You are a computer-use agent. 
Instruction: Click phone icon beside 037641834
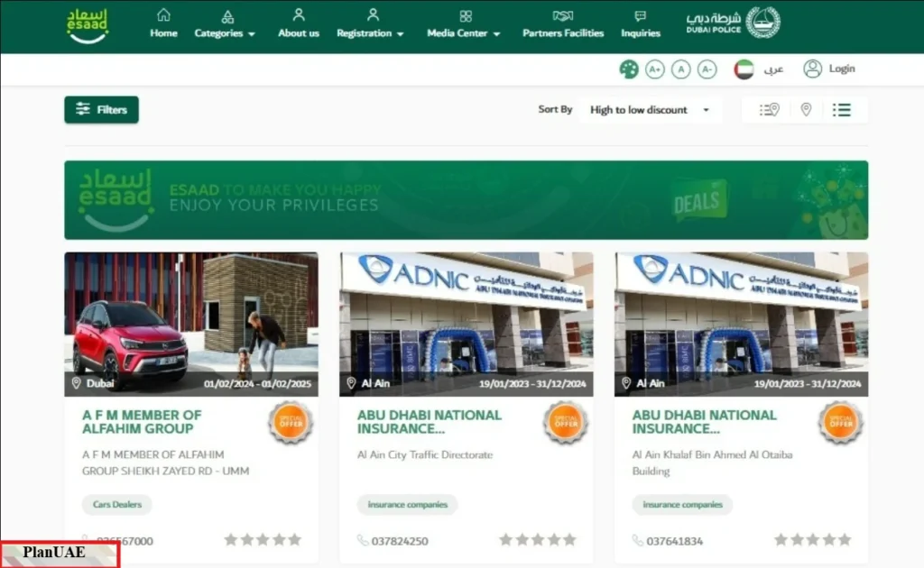tap(638, 540)
